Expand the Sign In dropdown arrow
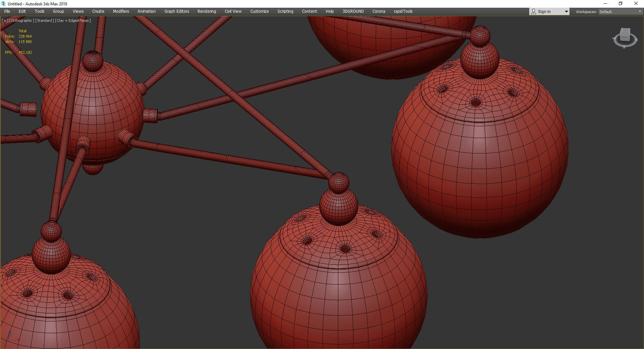644x349 pixels. coord(566,12)
